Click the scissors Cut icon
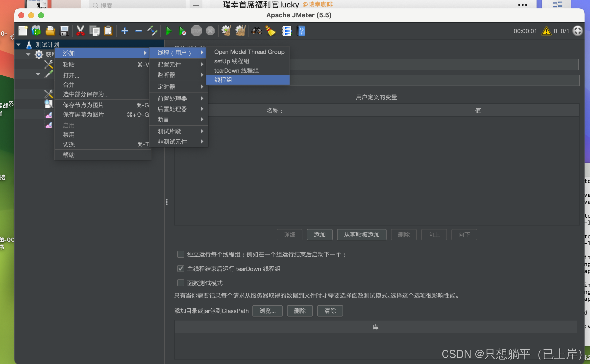 [x=80, y=31]
